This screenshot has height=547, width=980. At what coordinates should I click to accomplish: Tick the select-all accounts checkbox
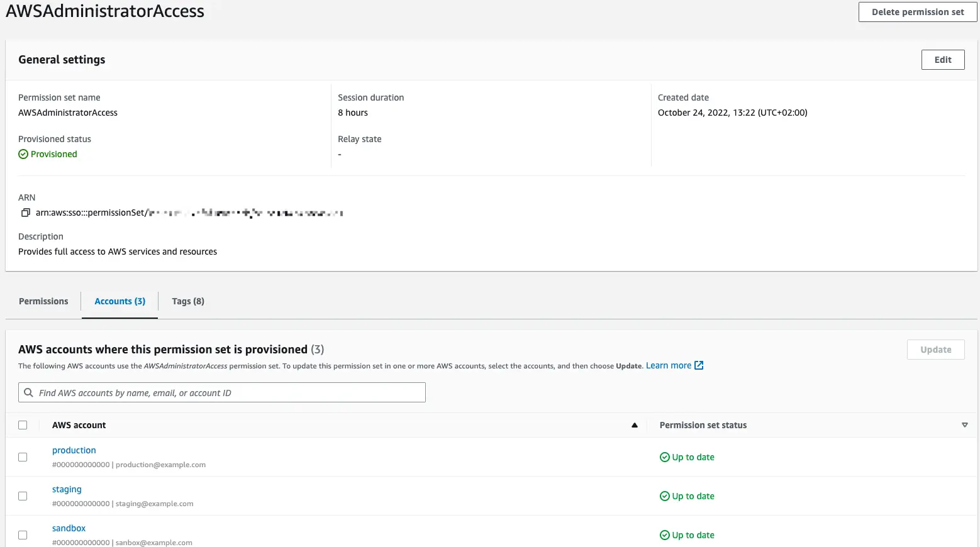click(x=23, y=425)
